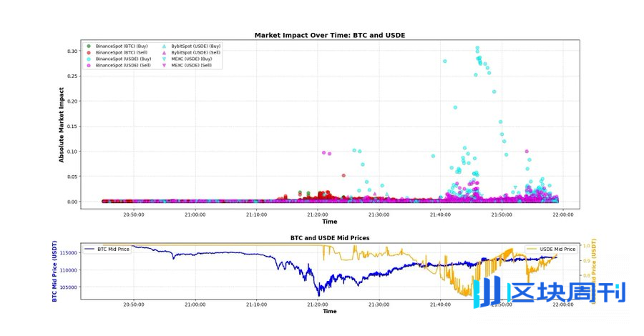Click the BybitSpot (USDE) Sell triangle marker

pyautogui.click(x=164, y=52)
